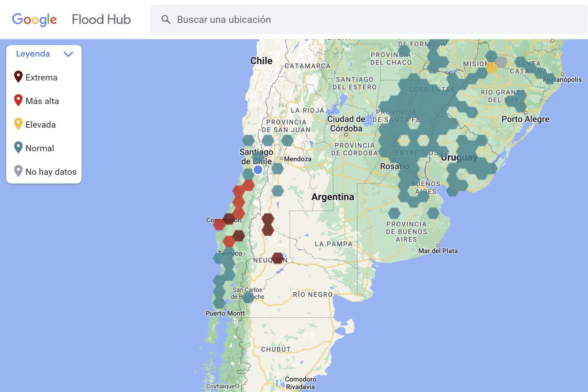Click the SANTIAGO DEL ESTERO label
Image resolution: width=588 pixels, height=392 pixels.
point(354,83)
